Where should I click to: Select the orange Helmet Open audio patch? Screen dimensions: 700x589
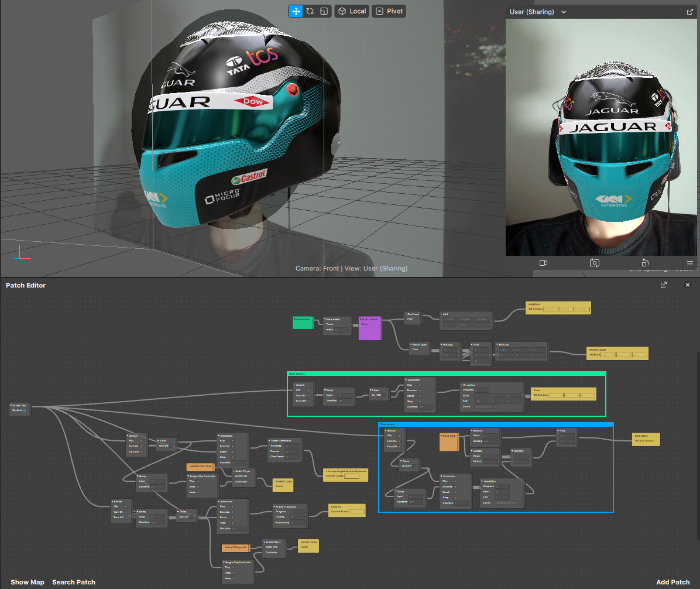pos(200,467)
